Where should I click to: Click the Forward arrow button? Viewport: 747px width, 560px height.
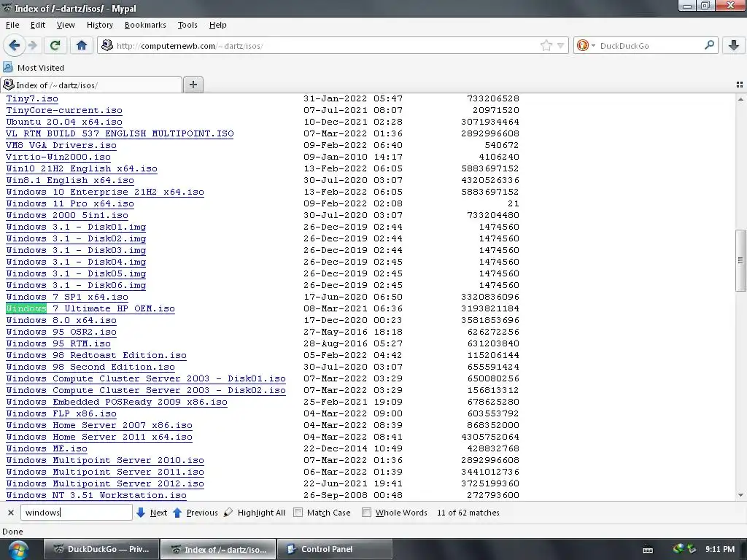(32, 45)
